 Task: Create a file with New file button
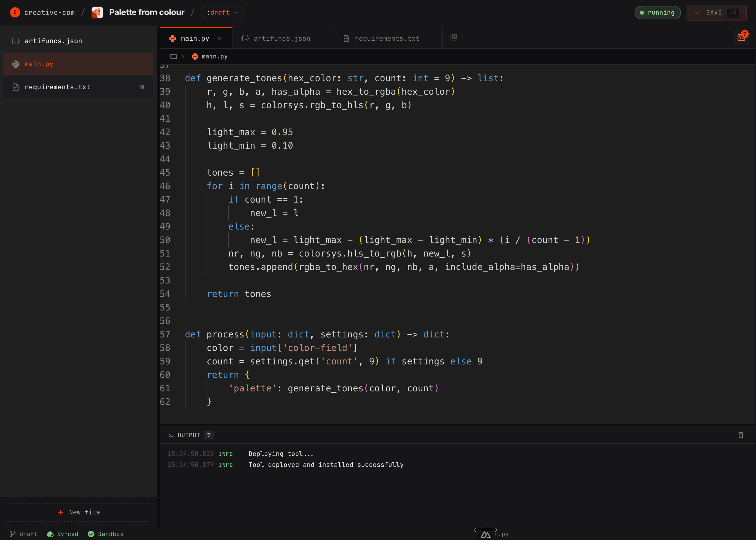pos(78,512)
